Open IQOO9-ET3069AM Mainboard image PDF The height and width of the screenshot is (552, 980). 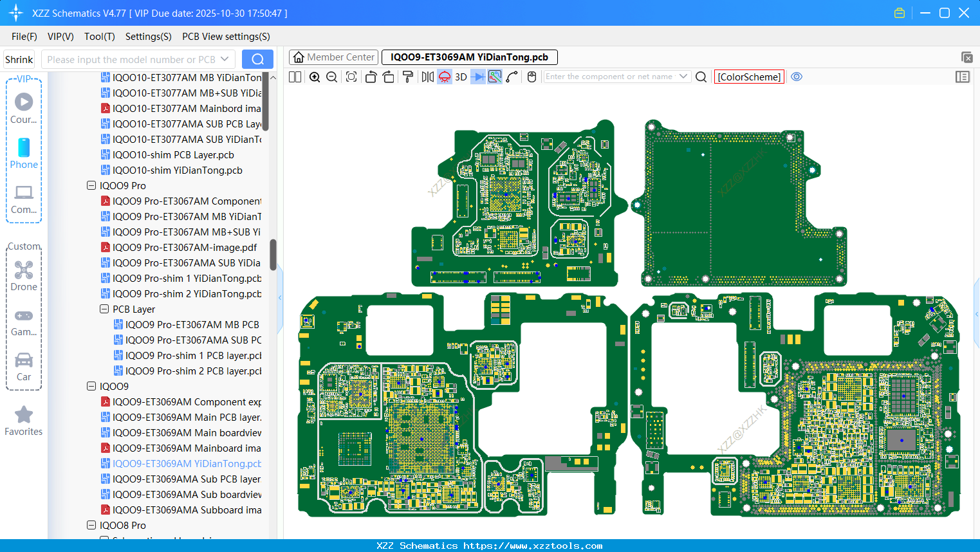(181, 448)
